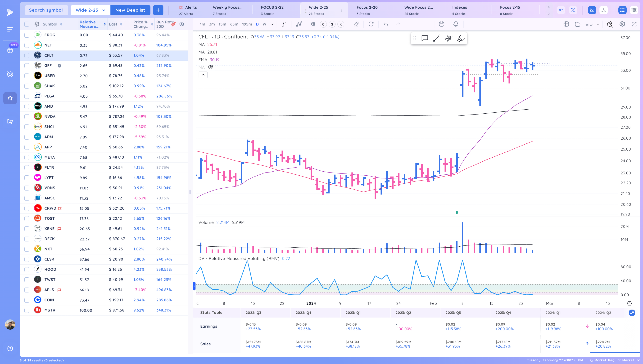Select the 1m timeframe
The height and width of the screenshot is (364, 643).
pyautogui.click(x=202, y=24)
